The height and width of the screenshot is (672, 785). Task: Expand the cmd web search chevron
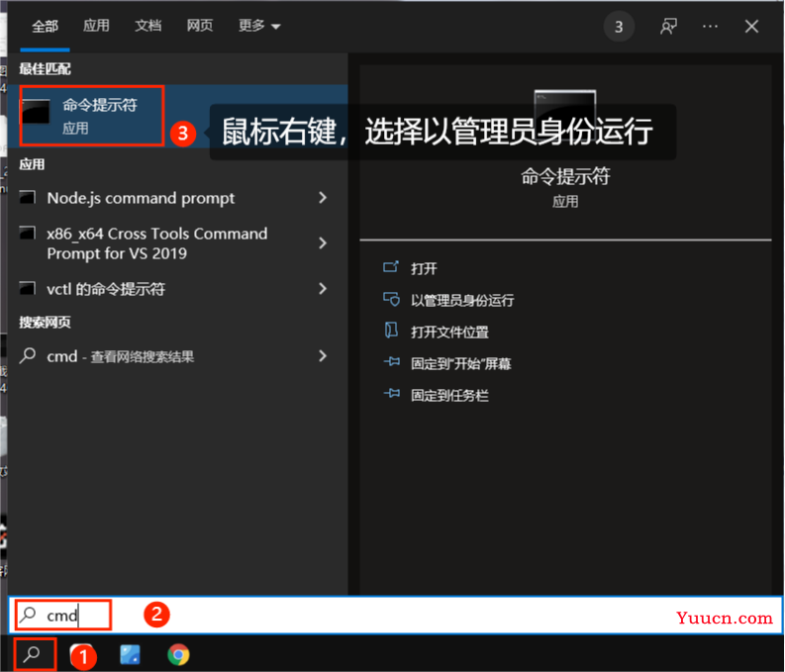pos(323,356)
